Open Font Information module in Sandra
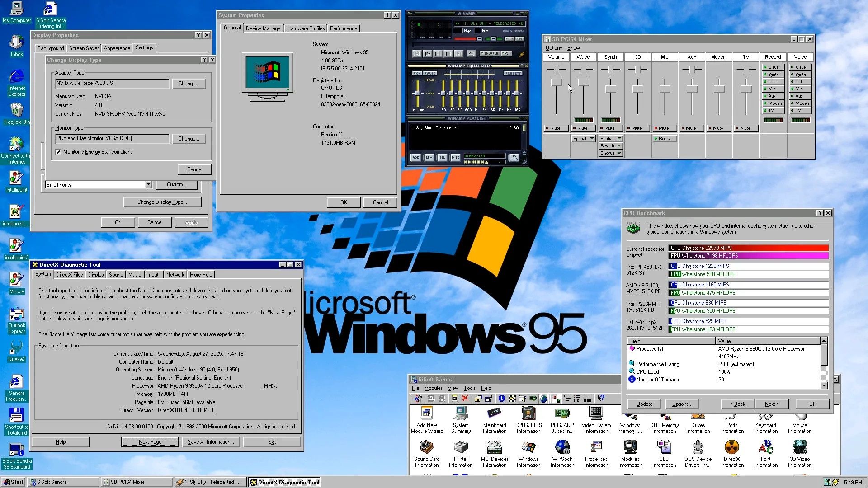This screenshot has height=488, width=868. pyautogui.click(x=765, y=454)
